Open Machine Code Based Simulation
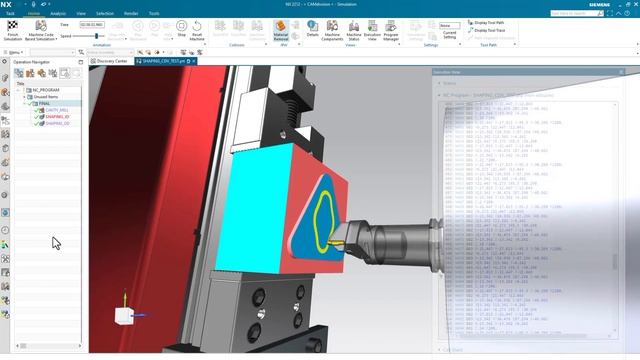Screen dimensions: 640x360 pos(40,30)
